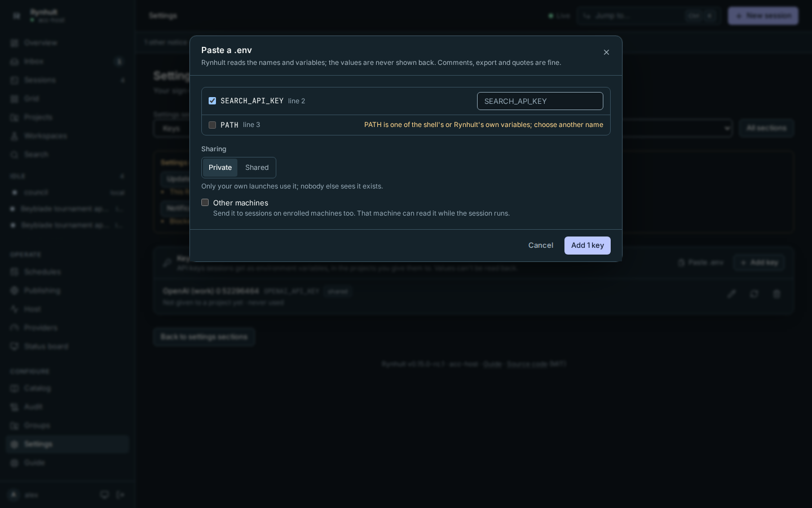The width and height of the screenshot is (812, 508).
Task: Focus the SEARCH_API_KEY name field
Action: tap(540, 101)
